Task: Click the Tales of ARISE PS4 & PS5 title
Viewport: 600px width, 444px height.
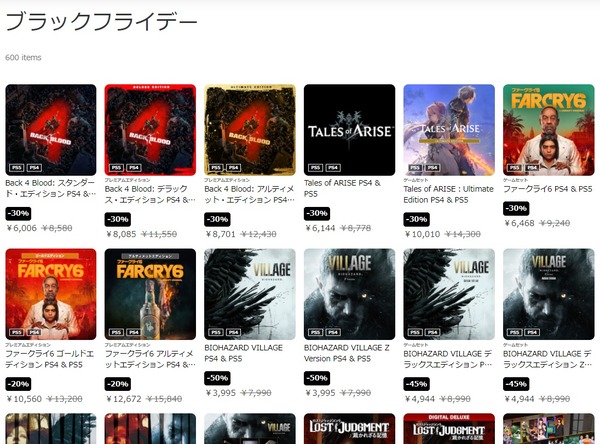Action: pyautogui.click(x=342, y=188)
